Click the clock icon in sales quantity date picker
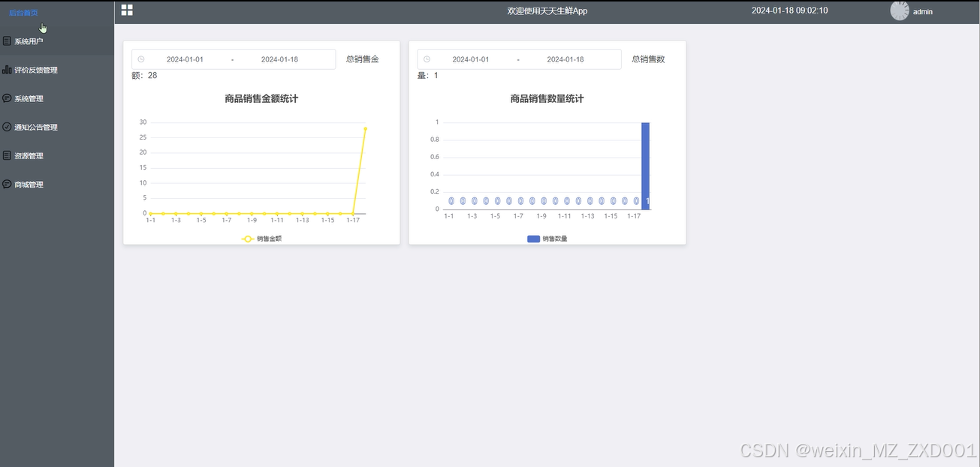The image size is (980, 467). (427, 59)
